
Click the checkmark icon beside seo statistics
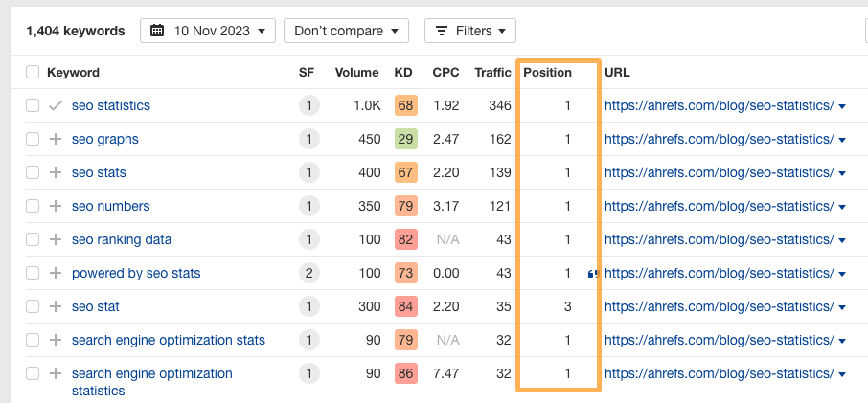click(56, 105)
